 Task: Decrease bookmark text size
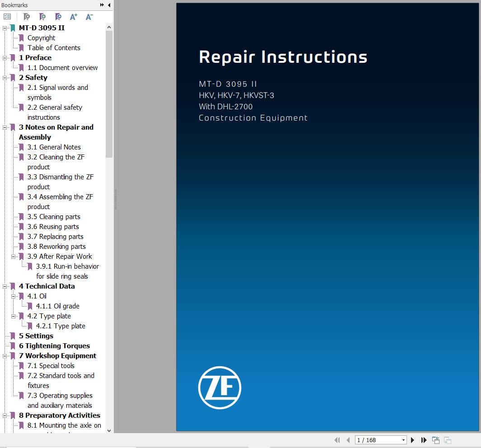point(89,16)
